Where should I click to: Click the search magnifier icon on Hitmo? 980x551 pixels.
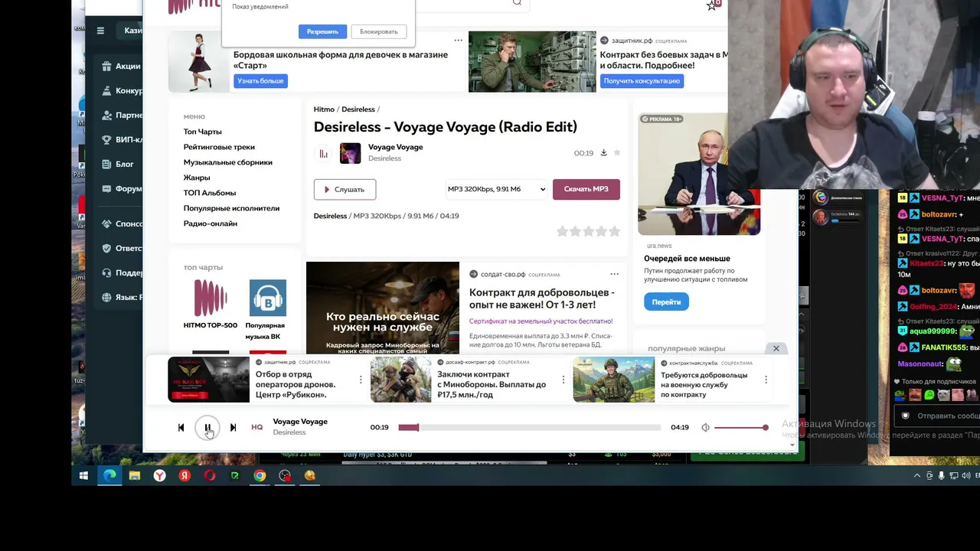click(517, 3)
